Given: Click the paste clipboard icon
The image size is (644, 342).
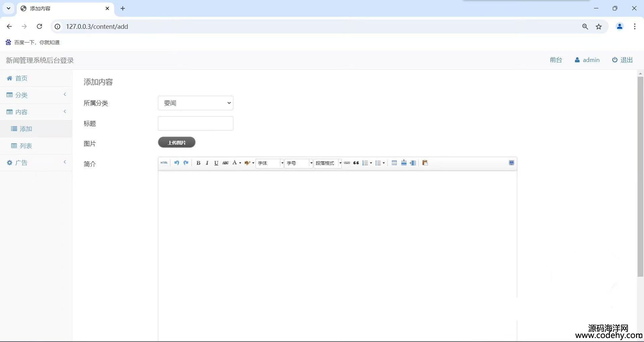Looking at the screenshot, I should tap(425, 163).
